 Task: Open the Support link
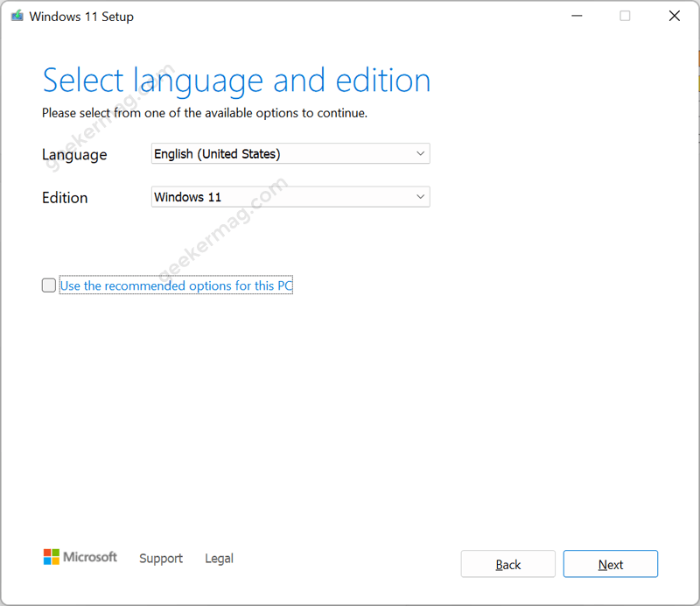pos(161,558)
